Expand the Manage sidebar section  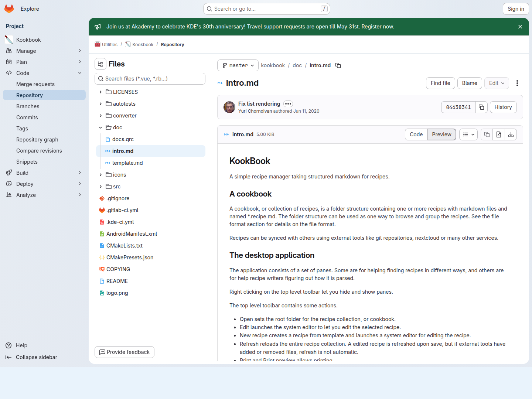click(44, 51)
